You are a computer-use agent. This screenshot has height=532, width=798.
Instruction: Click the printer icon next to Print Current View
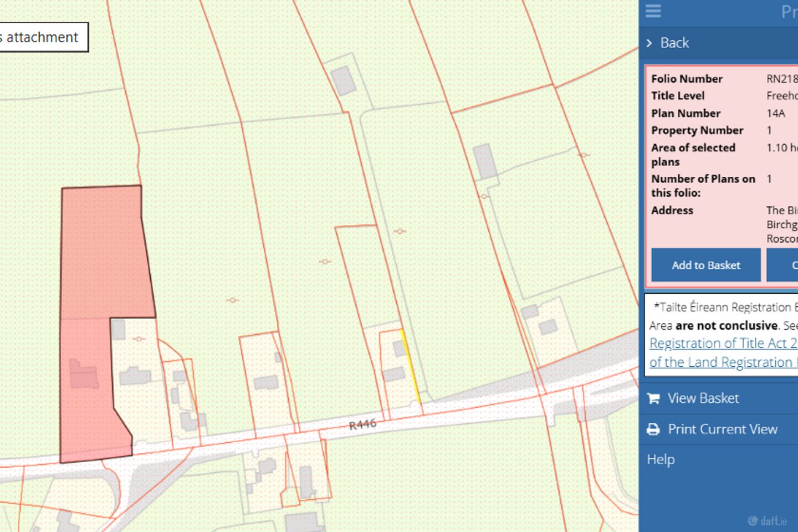pyautogui.click(x=653, y=429)
